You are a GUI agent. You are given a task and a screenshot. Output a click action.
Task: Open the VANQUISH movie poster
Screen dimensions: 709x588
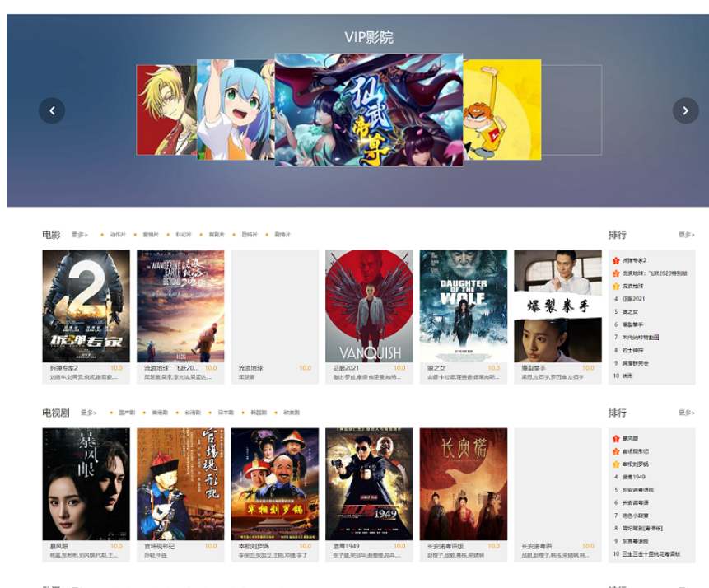click(369, 306)
